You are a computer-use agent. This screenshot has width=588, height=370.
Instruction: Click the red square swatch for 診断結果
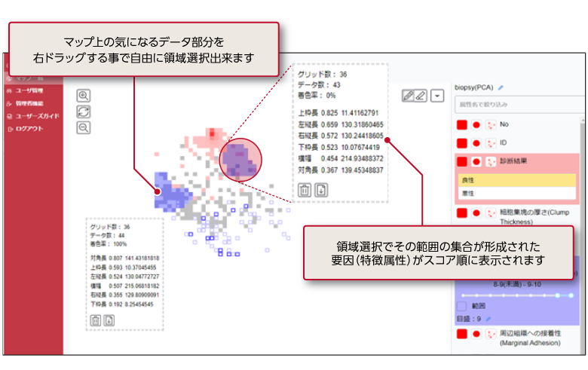(x=461, y=161)
